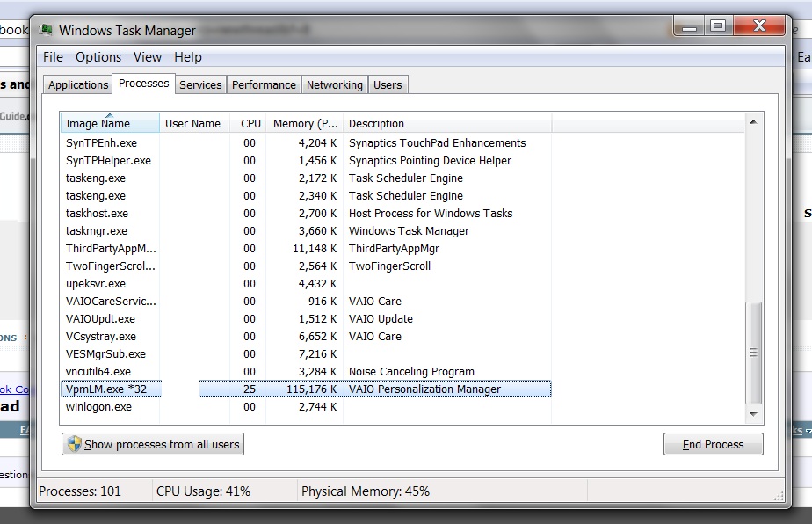Select the SynTPHelper.exe process
This screenshot has height=524, width=812.
click(306, 161)
